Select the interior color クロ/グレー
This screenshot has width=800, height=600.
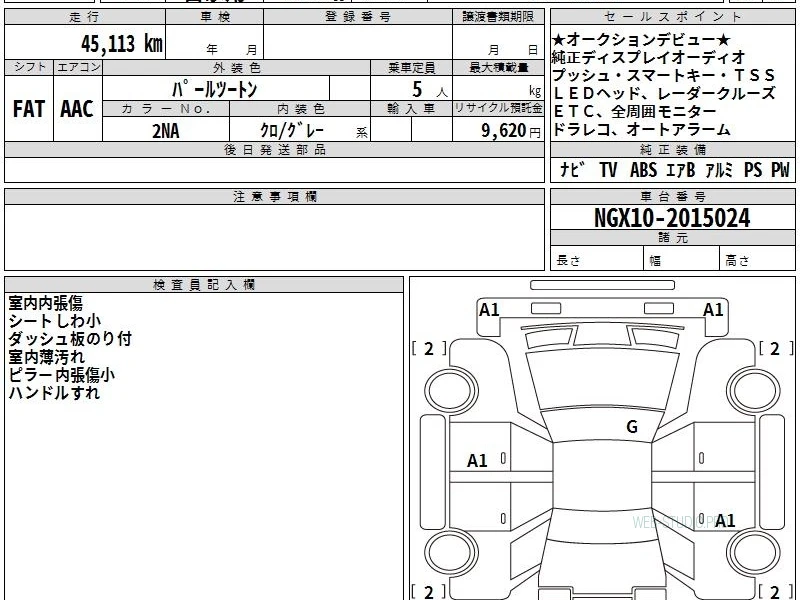pos(291,131)
